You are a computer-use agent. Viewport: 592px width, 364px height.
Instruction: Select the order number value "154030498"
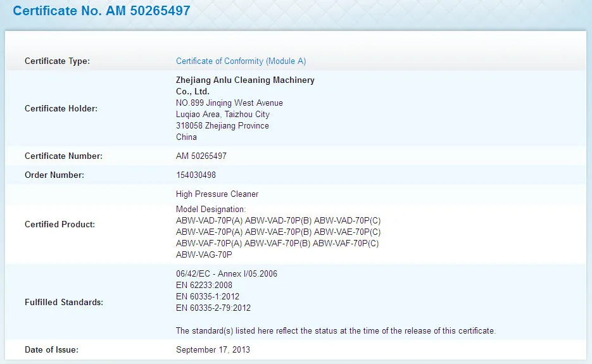(196, 175)
